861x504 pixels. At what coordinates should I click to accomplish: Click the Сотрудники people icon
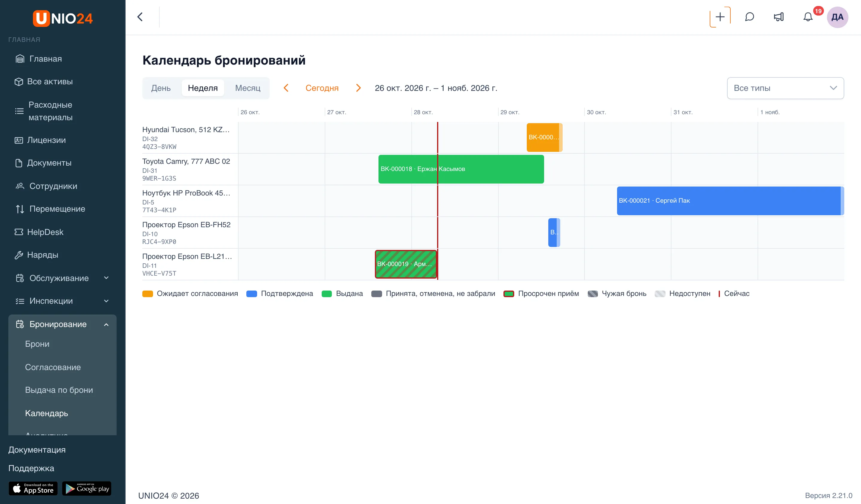click(x=20, y=186)
